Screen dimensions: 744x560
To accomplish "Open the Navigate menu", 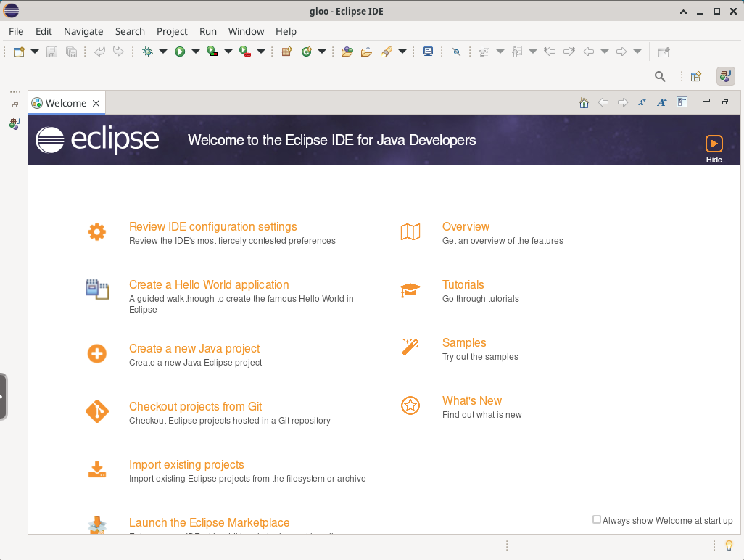I will pos(83,31).
